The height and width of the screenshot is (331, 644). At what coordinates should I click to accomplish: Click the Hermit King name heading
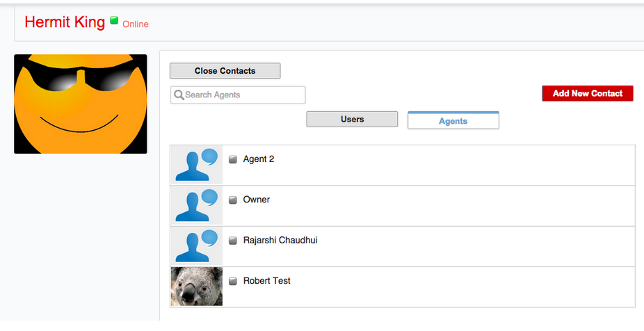point(65,22)
